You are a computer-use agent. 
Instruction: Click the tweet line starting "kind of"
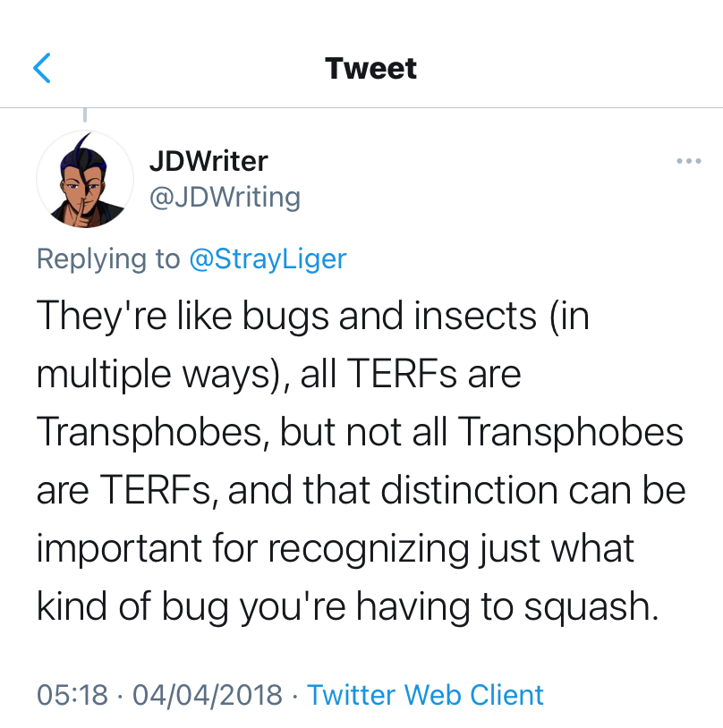347,606
